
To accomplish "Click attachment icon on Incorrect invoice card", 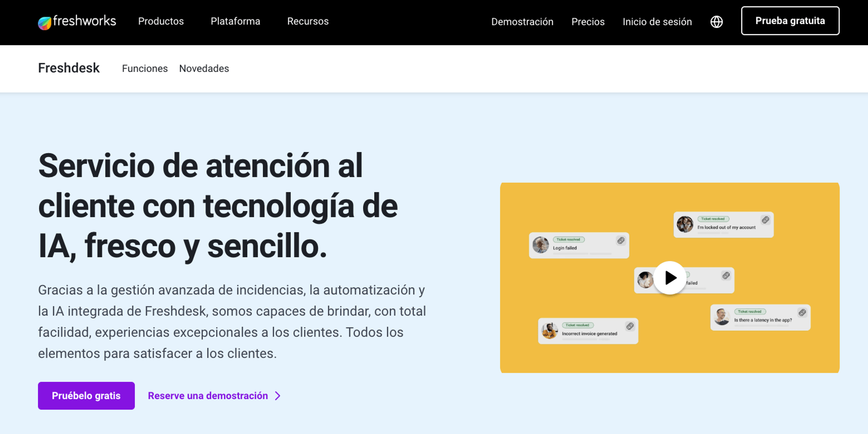I will [630, 326].
